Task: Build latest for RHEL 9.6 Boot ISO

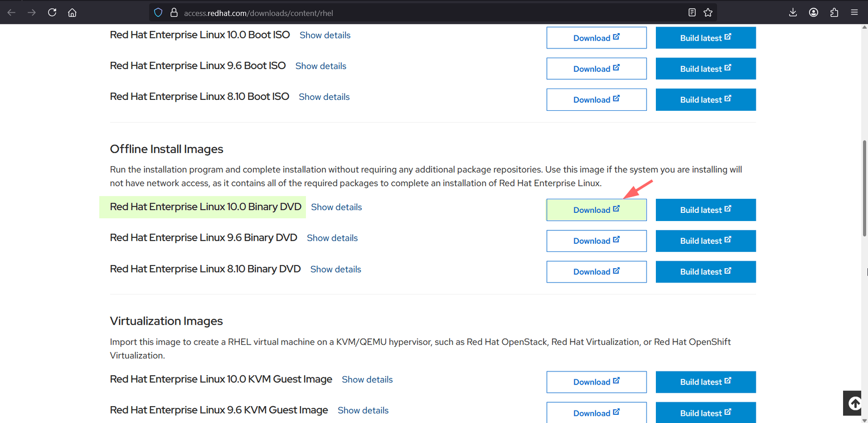Action: click(705, 69)
